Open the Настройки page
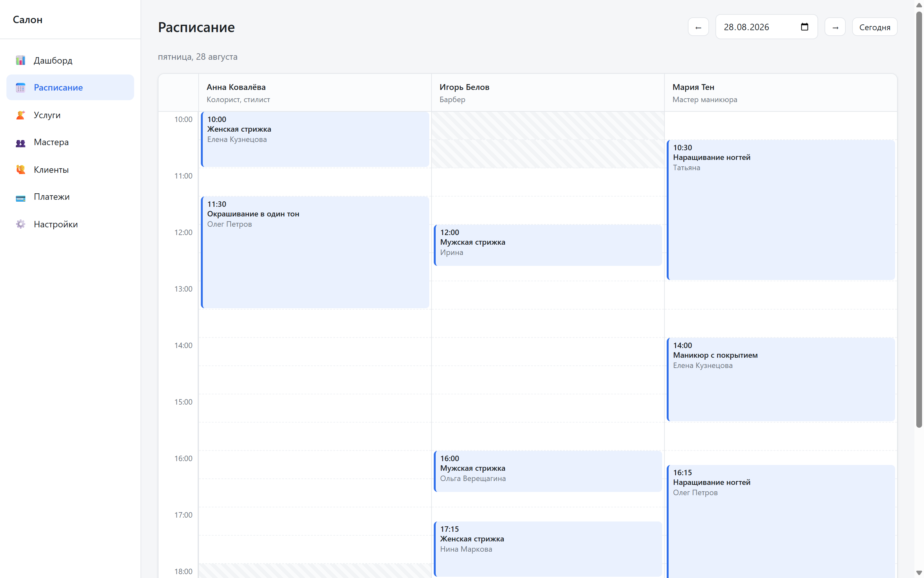The height and width of the screenshot is (578, 924). 70,224
